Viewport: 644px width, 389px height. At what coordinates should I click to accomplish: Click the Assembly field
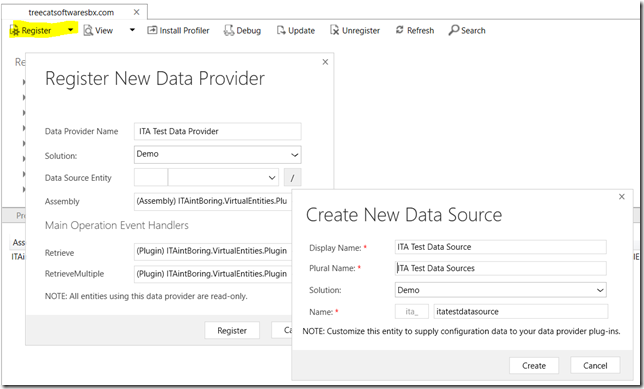[x=213, y=201]
